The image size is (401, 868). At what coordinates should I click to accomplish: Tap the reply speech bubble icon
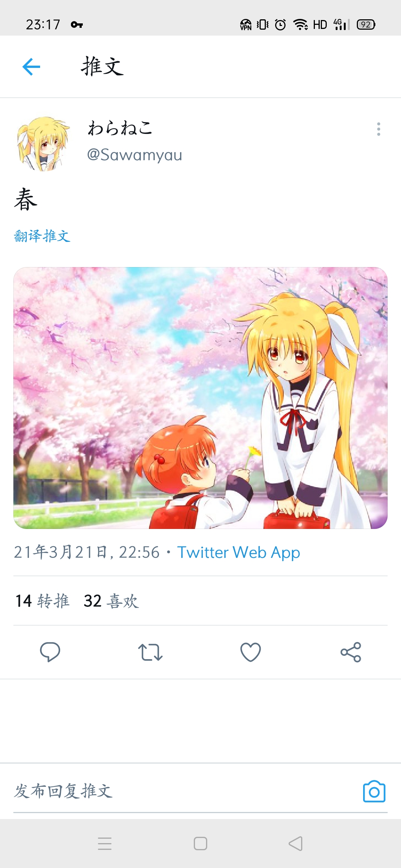tap(50, 652)
